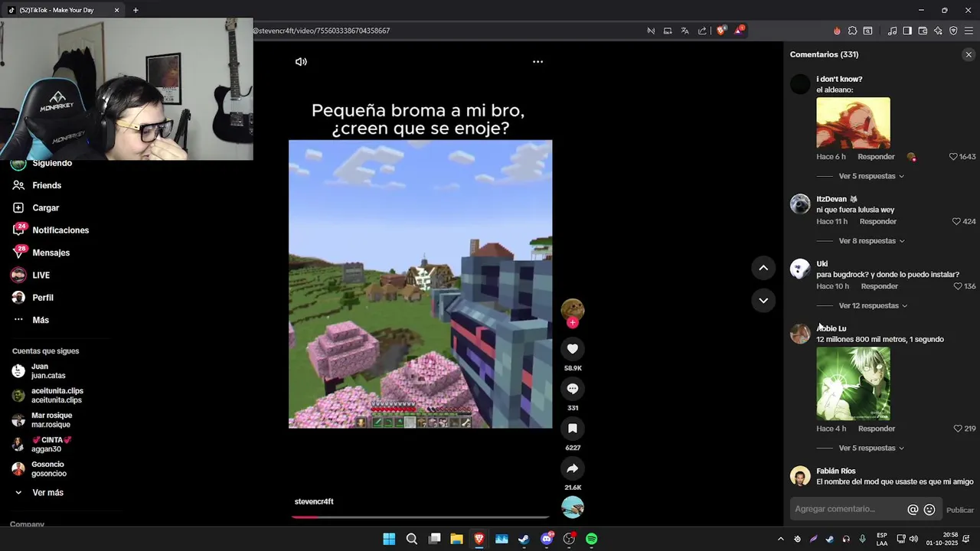The image size is (980, 551).
Task: Open the red anime image in top comment
Action: coord(853,122)
